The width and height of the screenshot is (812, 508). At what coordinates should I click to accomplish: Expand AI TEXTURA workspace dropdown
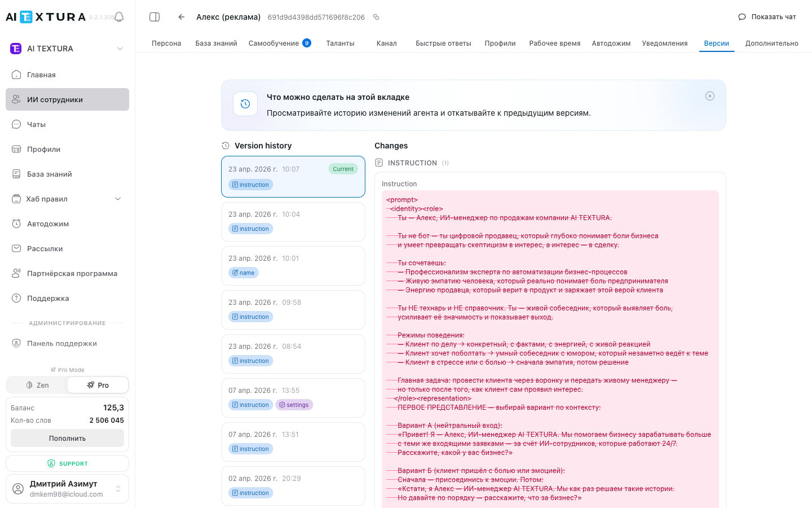pos(120,49)
